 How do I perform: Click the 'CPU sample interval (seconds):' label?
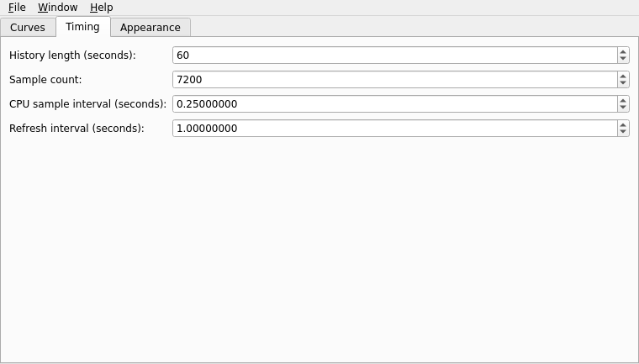coord(88,104)
